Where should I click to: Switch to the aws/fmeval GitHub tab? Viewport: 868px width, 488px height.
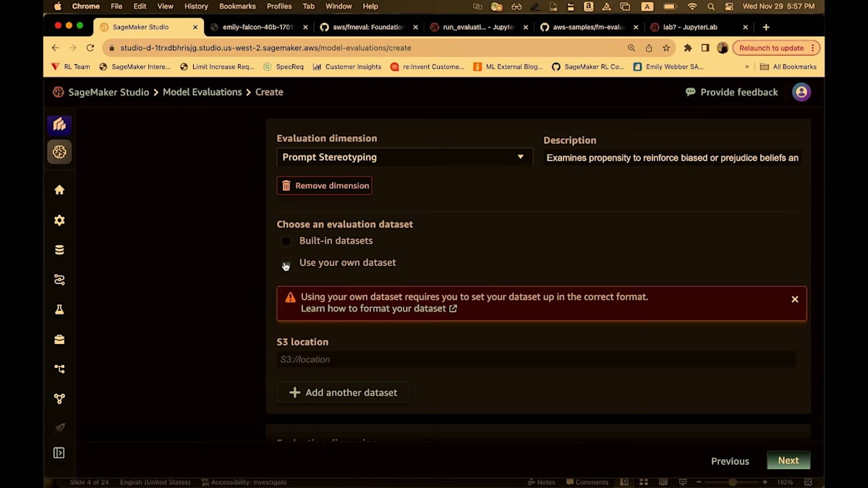367,27
